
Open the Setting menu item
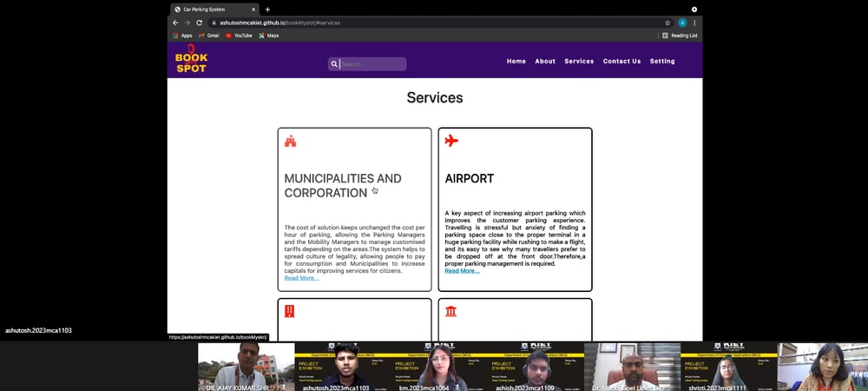click(662, 62)
